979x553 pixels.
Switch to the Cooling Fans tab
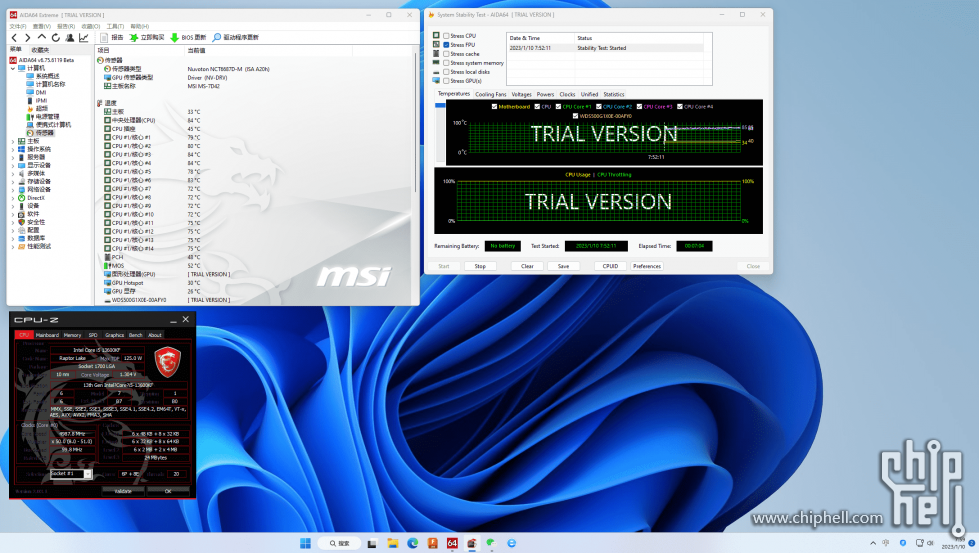[491, 94]
